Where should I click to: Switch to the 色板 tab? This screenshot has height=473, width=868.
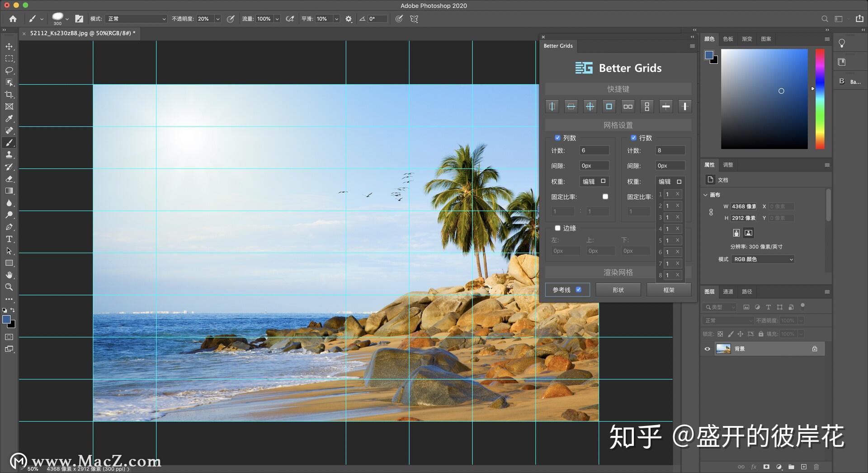(x=728, y=39)
